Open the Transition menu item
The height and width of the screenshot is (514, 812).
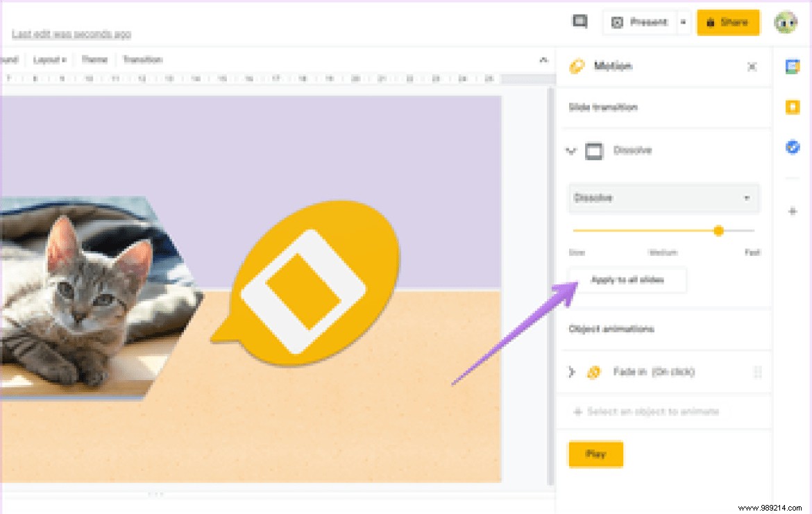pos(143,59)
